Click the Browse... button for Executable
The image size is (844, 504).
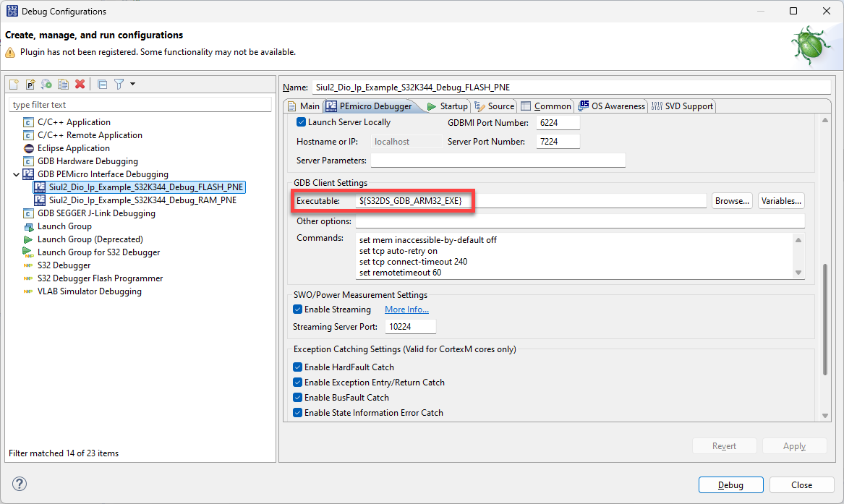[x=732, y=201]
